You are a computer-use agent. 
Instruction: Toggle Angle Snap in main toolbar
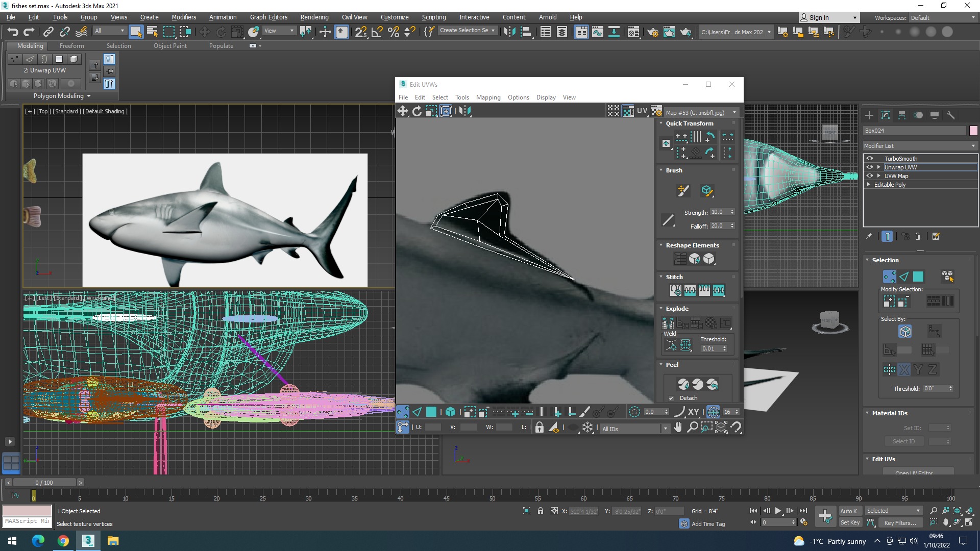[377, 32]
